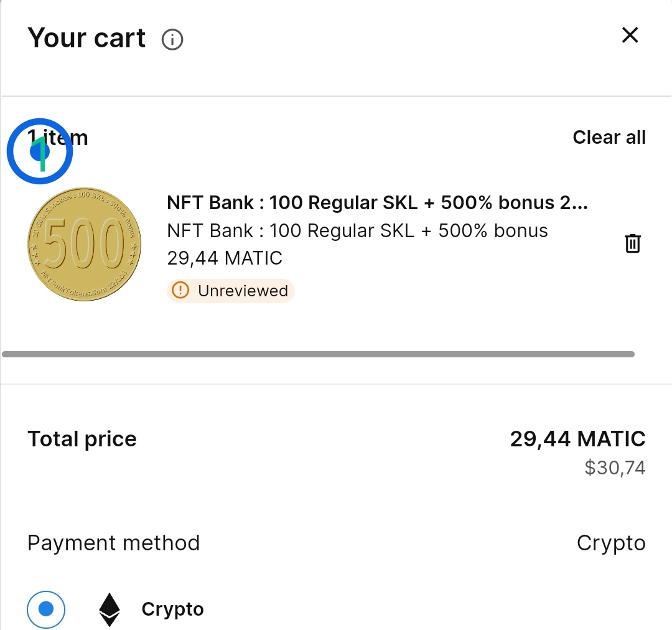672x630 pixels.
Task: Click the total 29,44 MATIC amount
Action: (x=577, y=439)
